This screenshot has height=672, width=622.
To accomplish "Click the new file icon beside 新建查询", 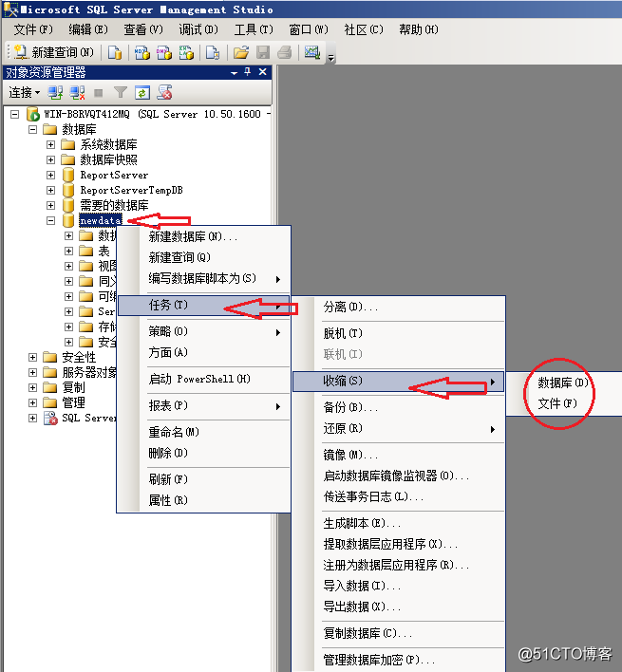I will (115, 53).
